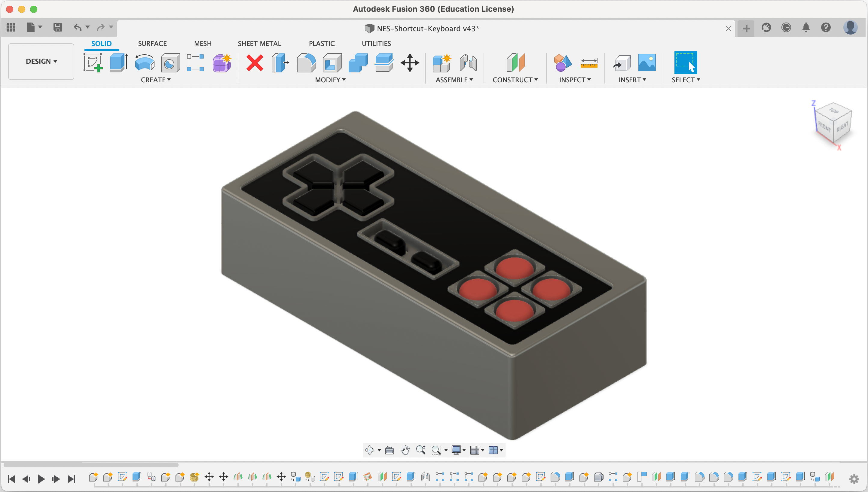The image size is (868, 492).
Task: Switch to the UTILITIES tab
Action: [x=376, y=43]
